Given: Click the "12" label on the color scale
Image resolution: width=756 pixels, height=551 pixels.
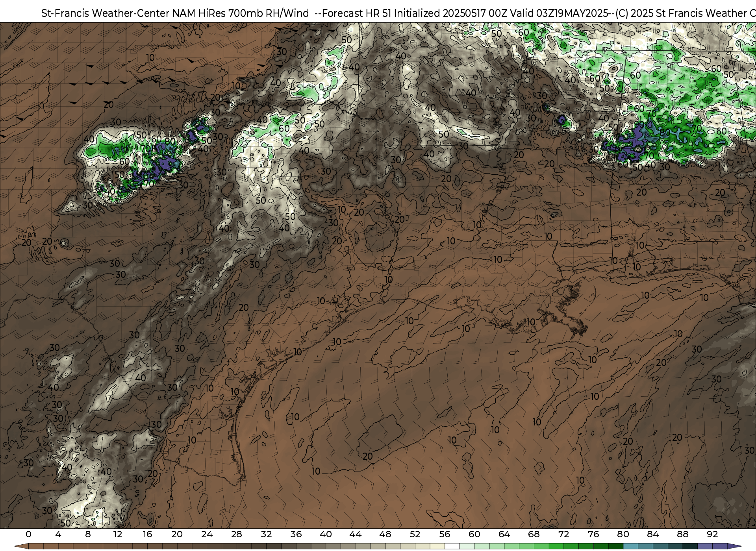Looking at the screenshot, I should point(118,534).
